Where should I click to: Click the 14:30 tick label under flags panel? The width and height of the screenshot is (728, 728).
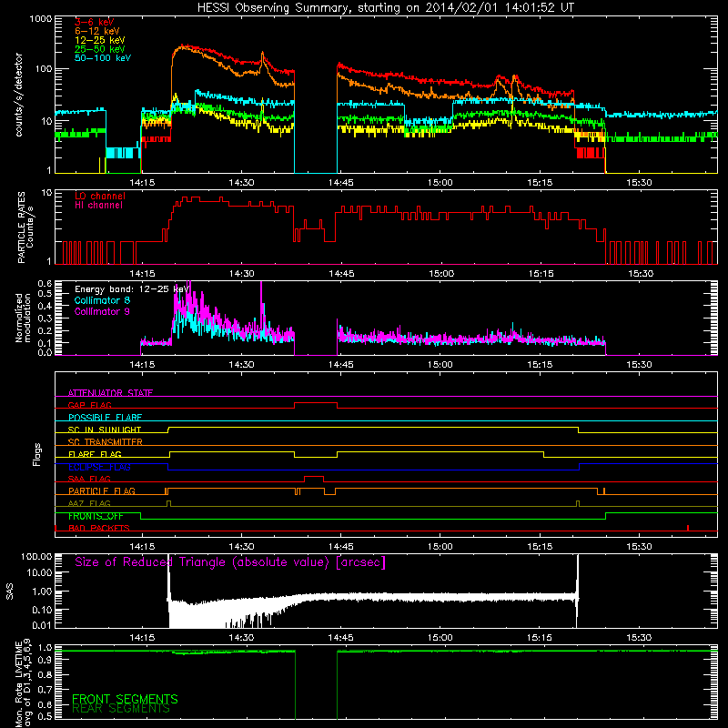[241, 547]
